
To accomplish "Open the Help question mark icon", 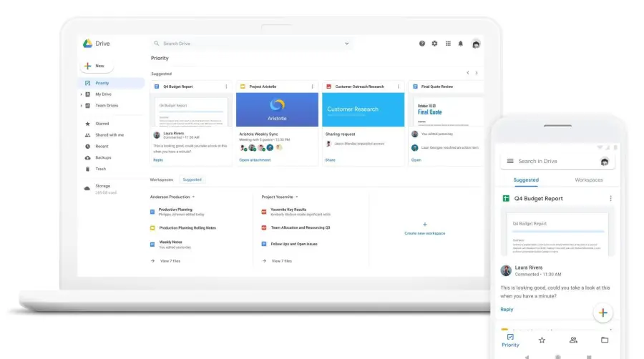I will [421, 44].
